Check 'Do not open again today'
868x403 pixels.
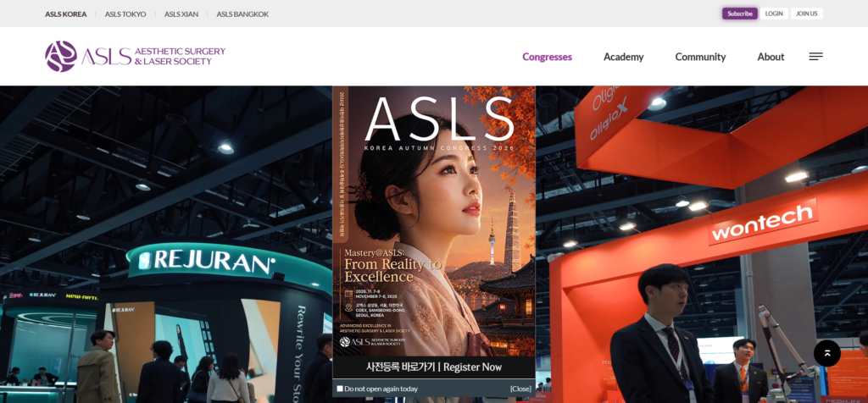340,389
